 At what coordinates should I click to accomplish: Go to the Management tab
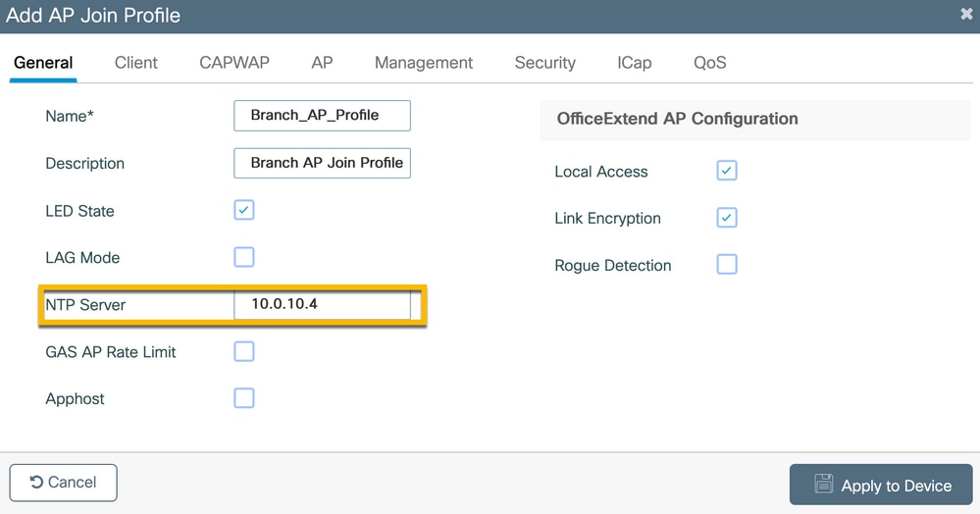coord(424,63)
